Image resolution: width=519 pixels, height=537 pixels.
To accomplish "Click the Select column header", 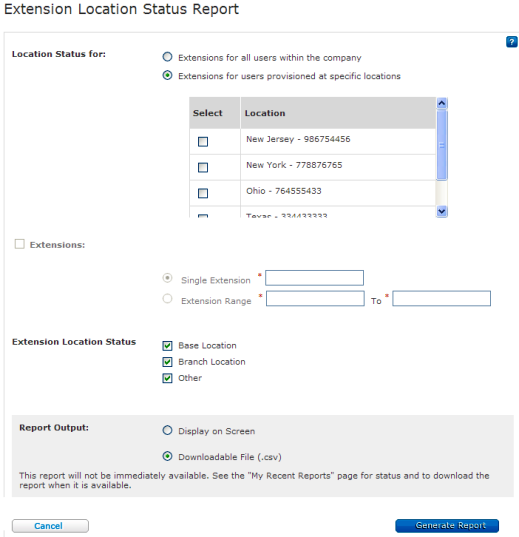I will pyautogui.click(x=215, y=113).
